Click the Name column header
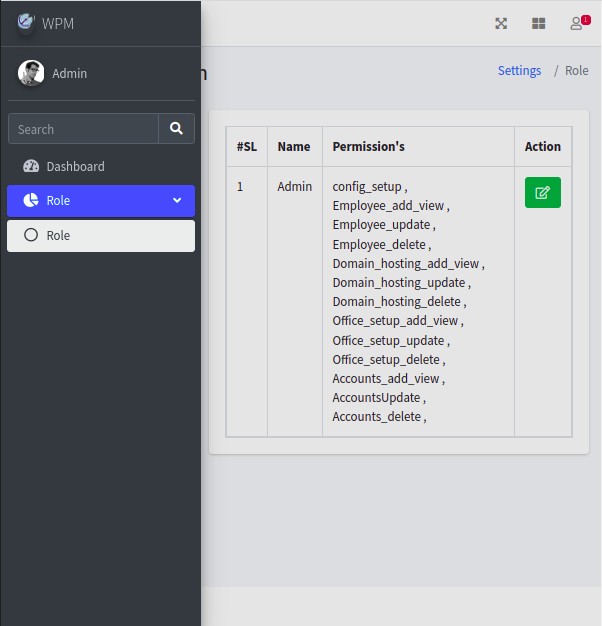 pos(294,147)
